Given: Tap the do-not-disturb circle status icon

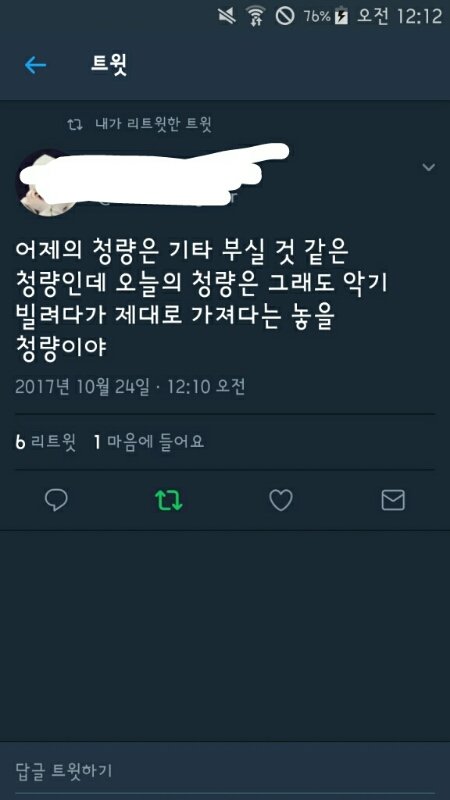Looking at the screenshot, I should pos(285,16).
